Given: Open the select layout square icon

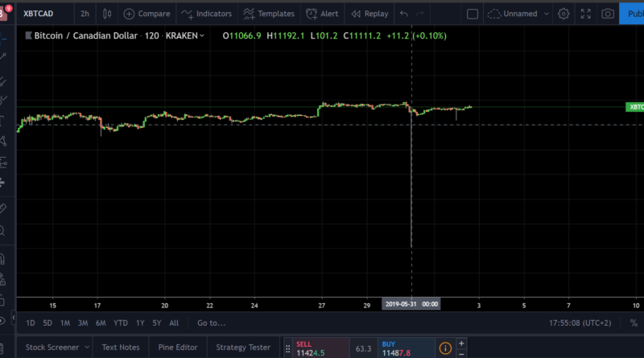Looking at the screenshot, I should coord(473,14).
